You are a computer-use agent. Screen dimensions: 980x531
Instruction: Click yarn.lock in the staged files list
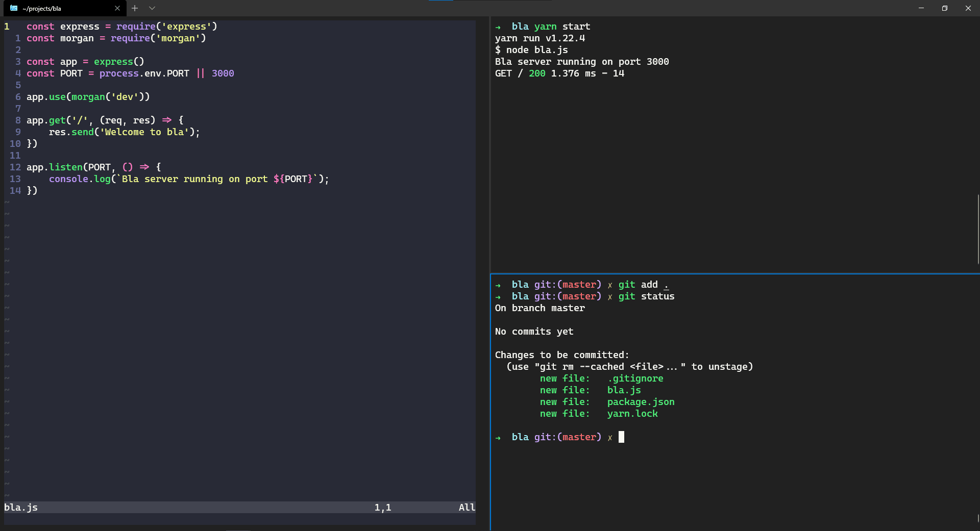pyautogui.click(x=632, y=414)
